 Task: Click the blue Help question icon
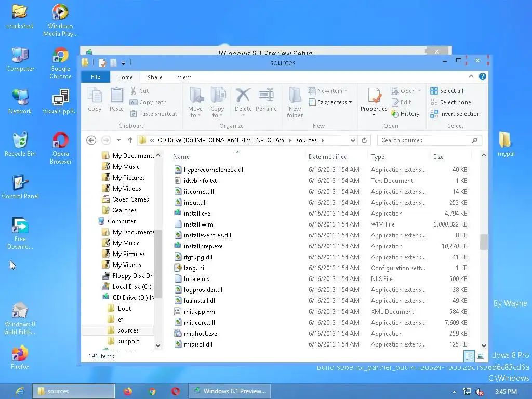(x=483, y=76)
